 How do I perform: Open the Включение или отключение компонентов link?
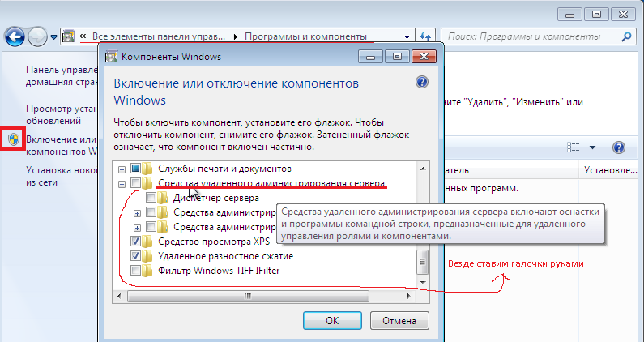click(62, 146)
